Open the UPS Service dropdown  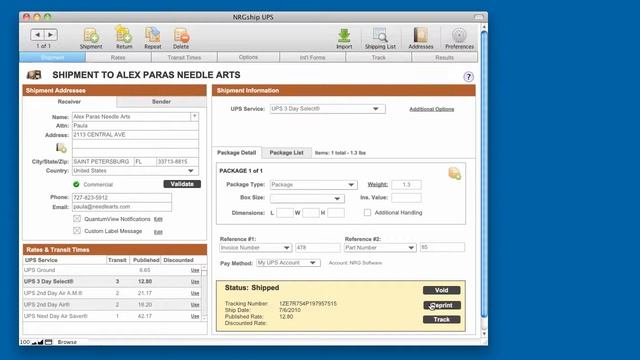pos(327,109)
